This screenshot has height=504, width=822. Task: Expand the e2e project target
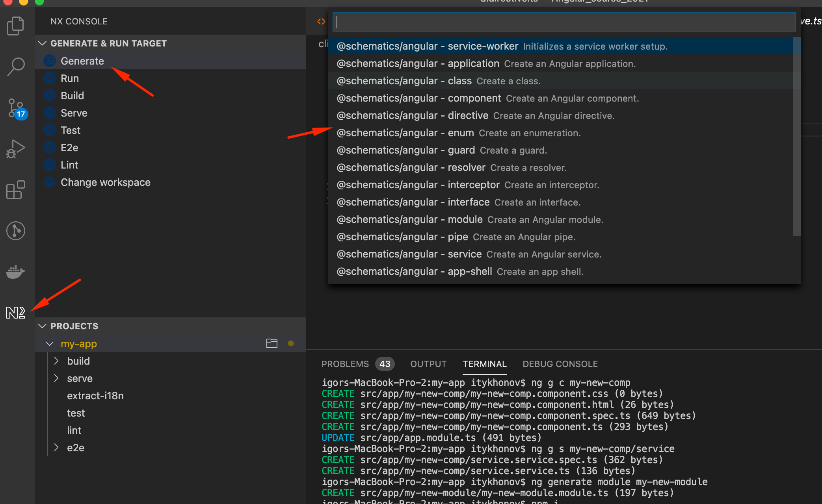point(56,447)
